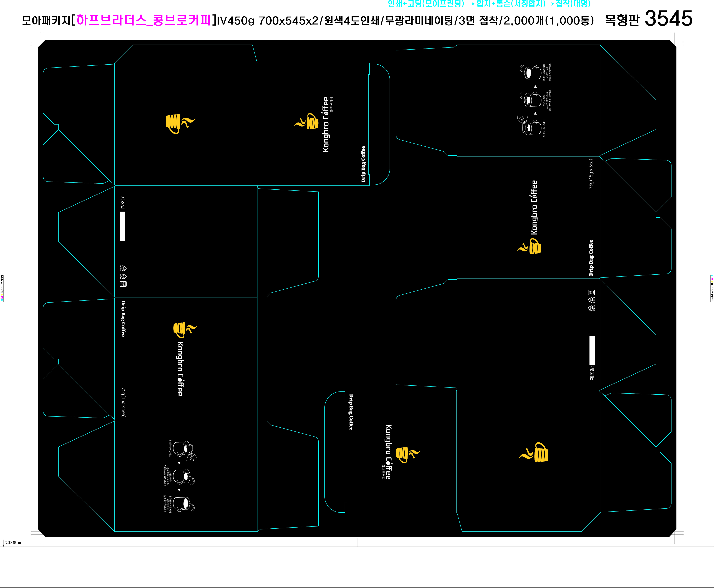
Task: Click the cyan 인쇄+코팅(모아프린팅) process label
Action: pyautogui.click(x=426, y=4)
